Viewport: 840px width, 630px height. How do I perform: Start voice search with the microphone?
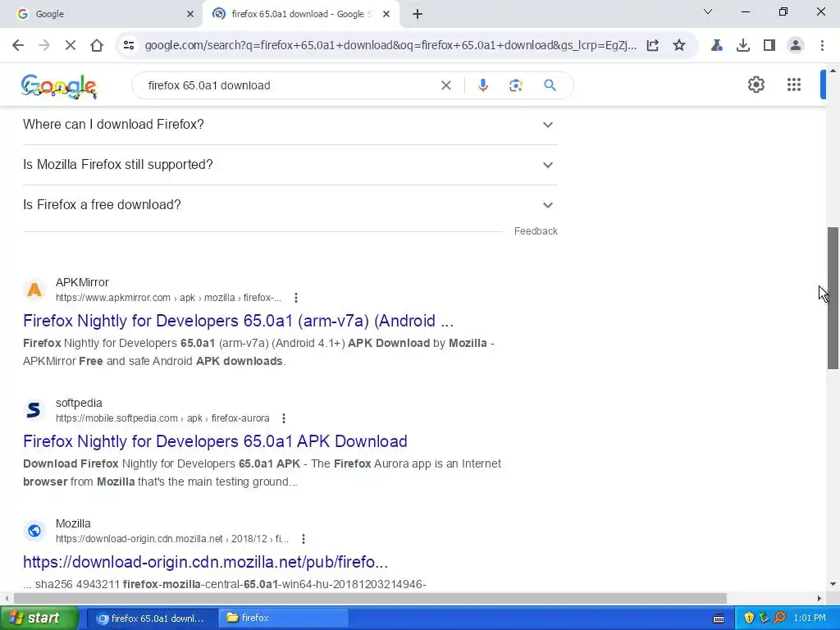(482, 85)
